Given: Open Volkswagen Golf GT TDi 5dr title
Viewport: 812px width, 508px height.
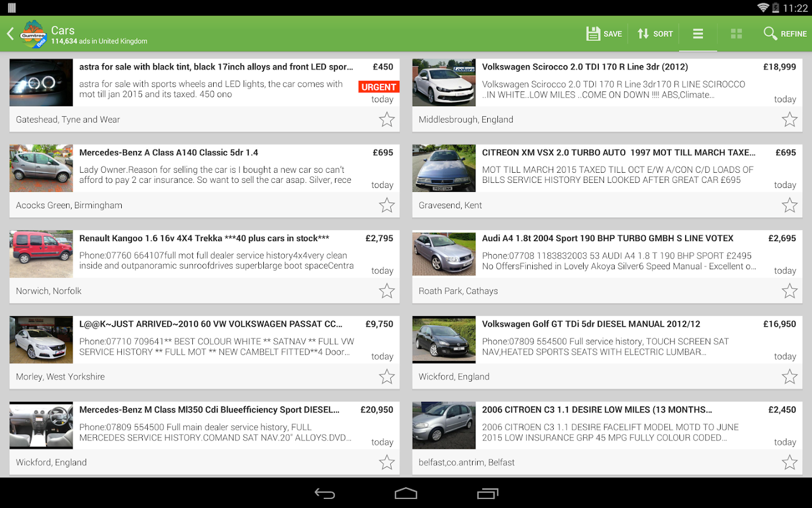Looking at the screenshot, I should [591, 324].
